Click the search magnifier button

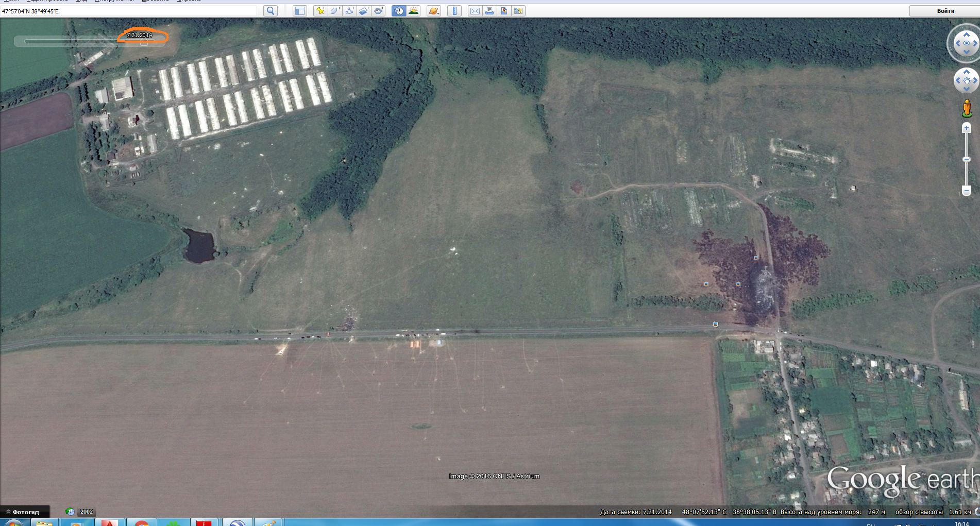270,11
